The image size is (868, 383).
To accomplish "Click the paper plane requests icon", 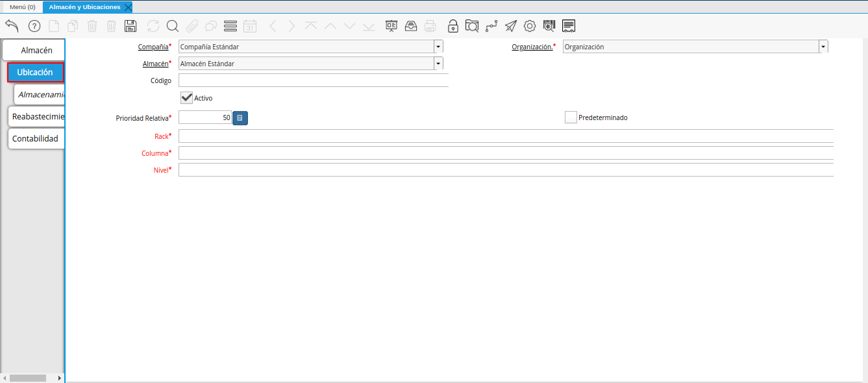I will (x=511, y=26).
